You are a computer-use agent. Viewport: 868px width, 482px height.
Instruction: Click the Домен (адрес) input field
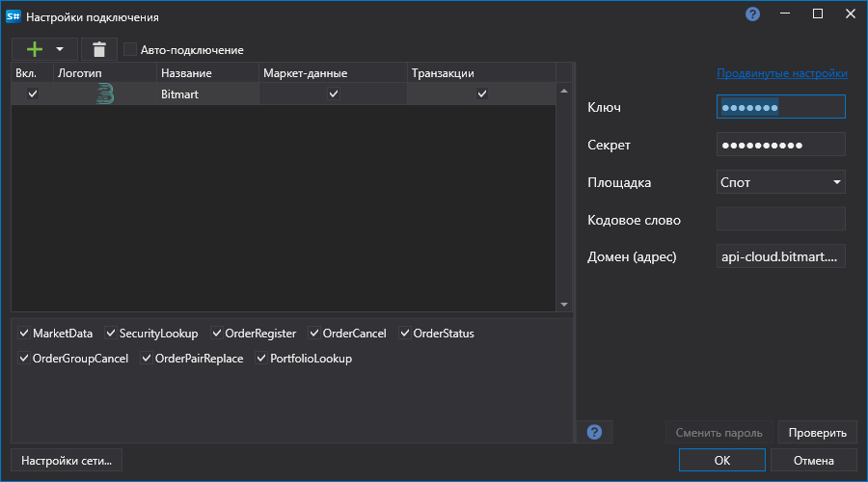[780, 256]
